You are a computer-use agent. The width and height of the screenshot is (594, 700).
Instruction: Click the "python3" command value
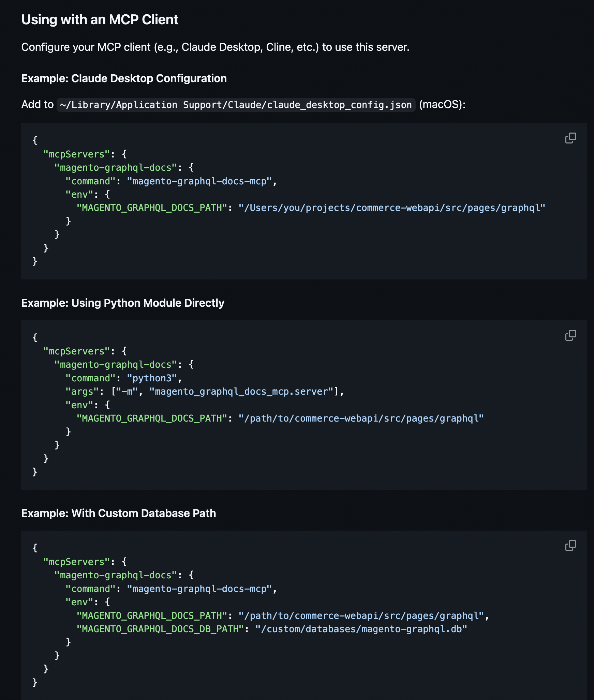[152, 378]
